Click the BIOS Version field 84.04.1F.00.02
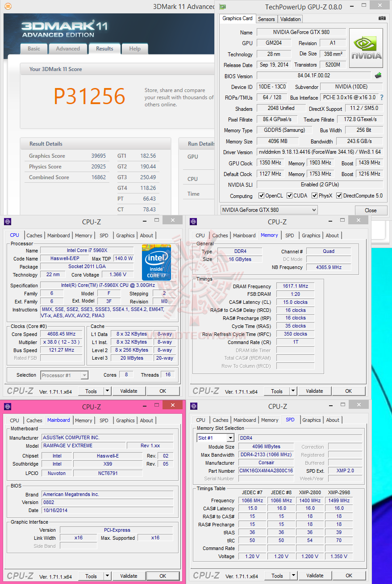The height and width of the screenshot is (584, 392). (314, 76)
